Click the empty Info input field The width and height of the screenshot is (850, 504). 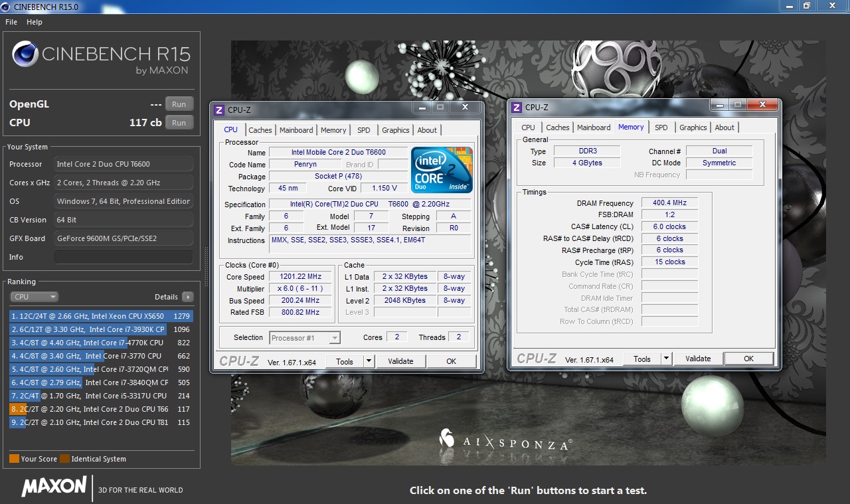coord(124,257)
